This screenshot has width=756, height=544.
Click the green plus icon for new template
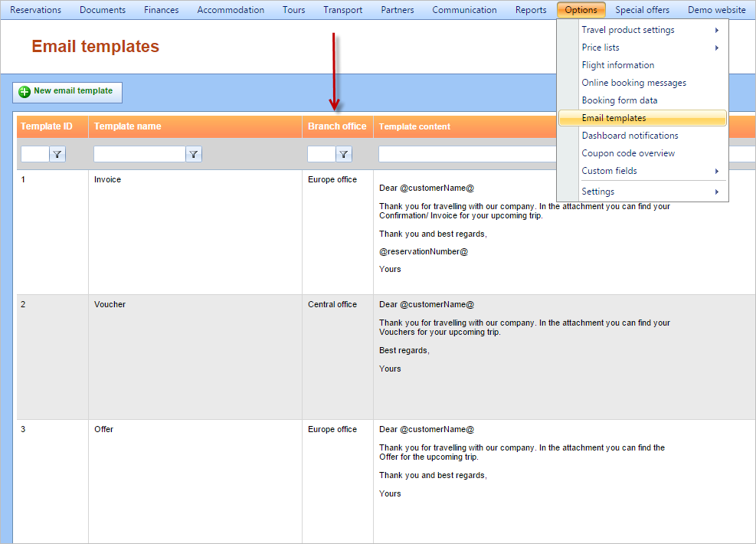(x=24, y=92)
